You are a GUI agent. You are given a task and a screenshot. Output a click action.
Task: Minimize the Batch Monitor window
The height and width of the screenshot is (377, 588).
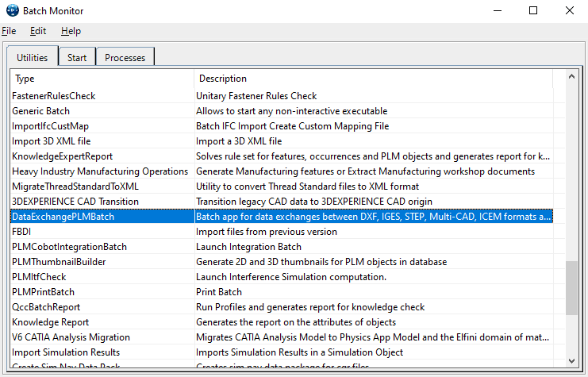pyautogui.click(x=498, y=10)
